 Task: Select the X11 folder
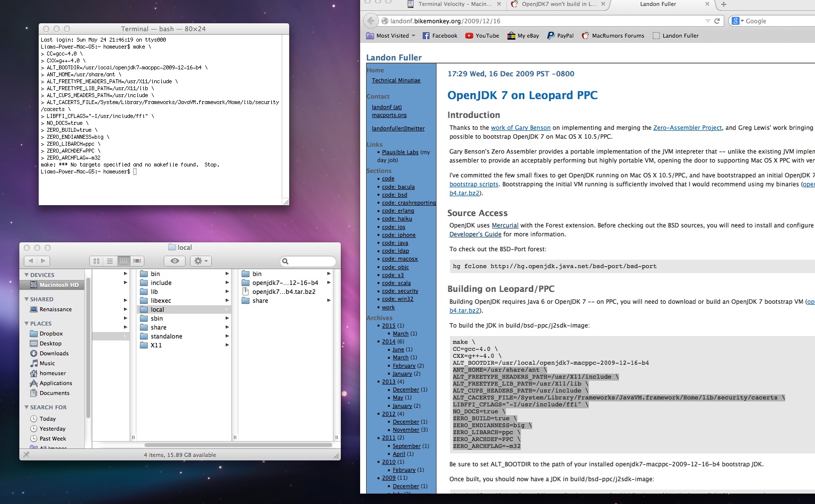(184, 345)
